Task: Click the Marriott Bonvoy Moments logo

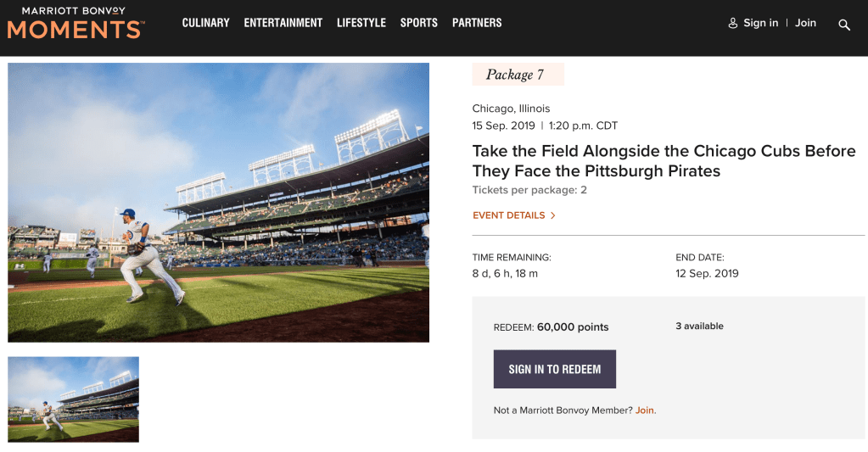Action: [x=76, y=23]
